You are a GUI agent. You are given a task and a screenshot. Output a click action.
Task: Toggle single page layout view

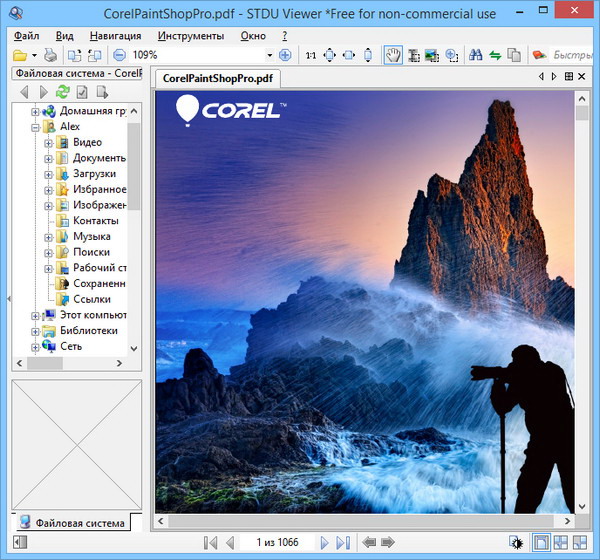click(x=541, y=542)
